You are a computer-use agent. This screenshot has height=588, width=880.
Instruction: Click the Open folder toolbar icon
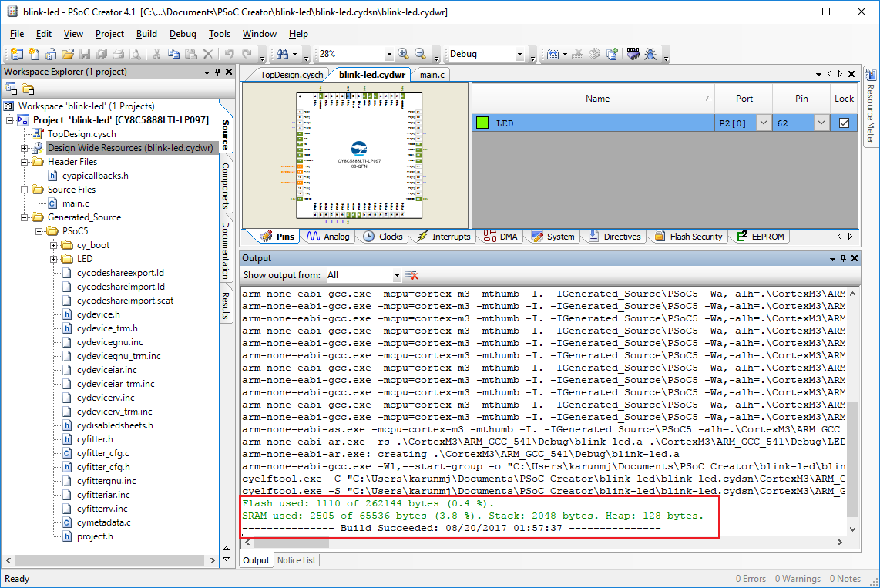click(67, 54)
